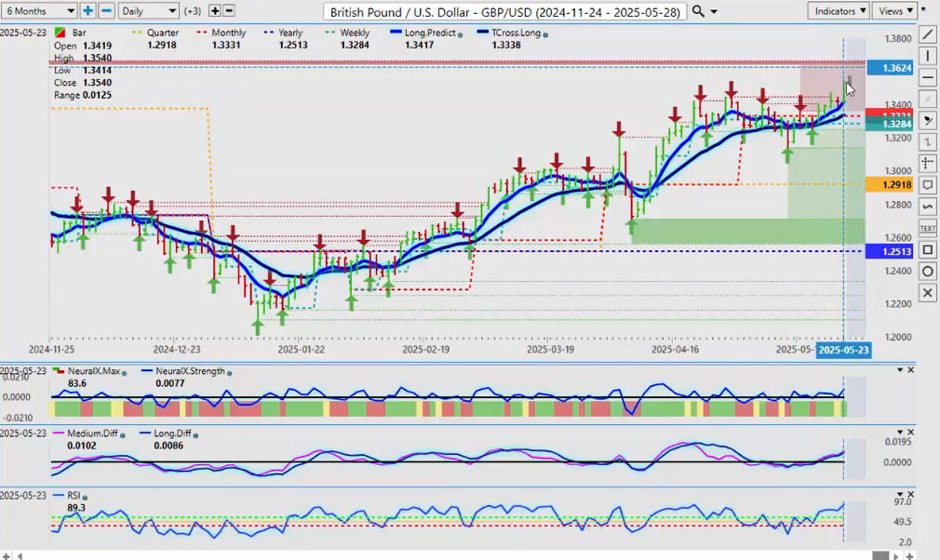
Task: Open the Views dropdown menu
Action: click(894, 11)
